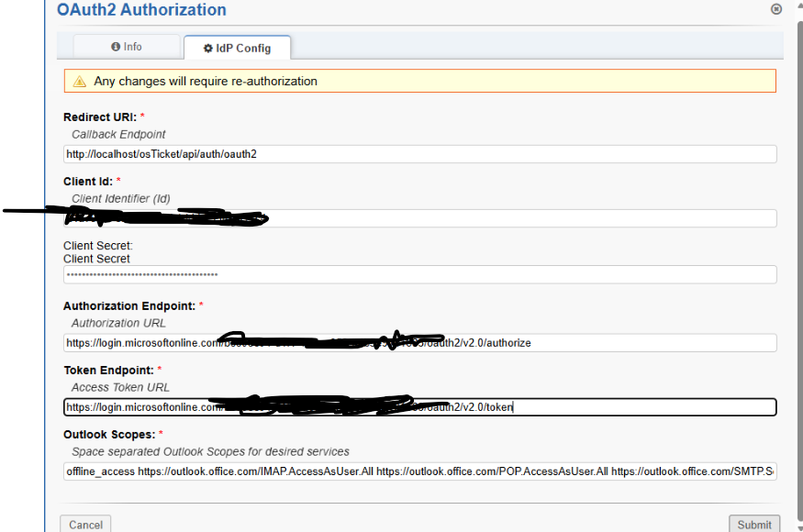The image size is (803, 532).
Task: Click the re-authorization warning banner
Action: 419,82
